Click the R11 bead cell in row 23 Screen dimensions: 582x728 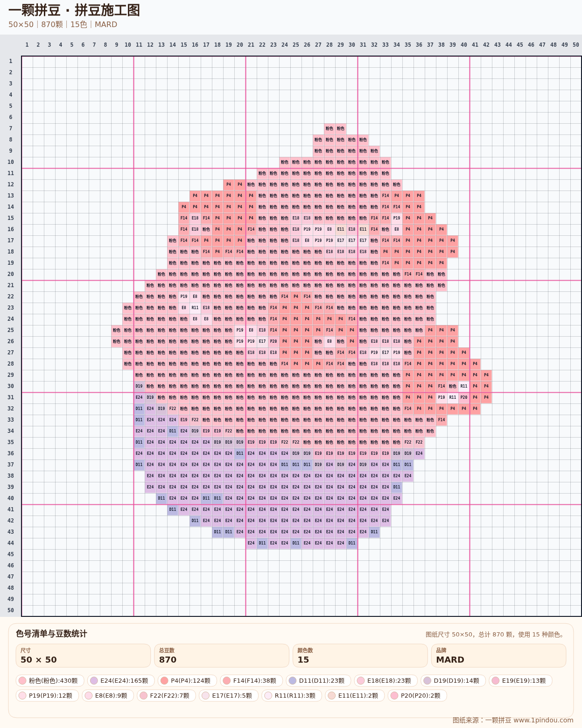click(x=195, y=308)
